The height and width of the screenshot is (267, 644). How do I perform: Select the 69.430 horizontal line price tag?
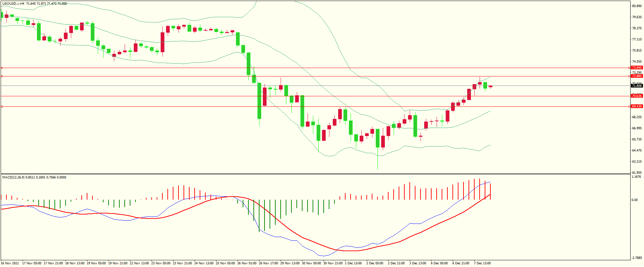click(637, 106)
